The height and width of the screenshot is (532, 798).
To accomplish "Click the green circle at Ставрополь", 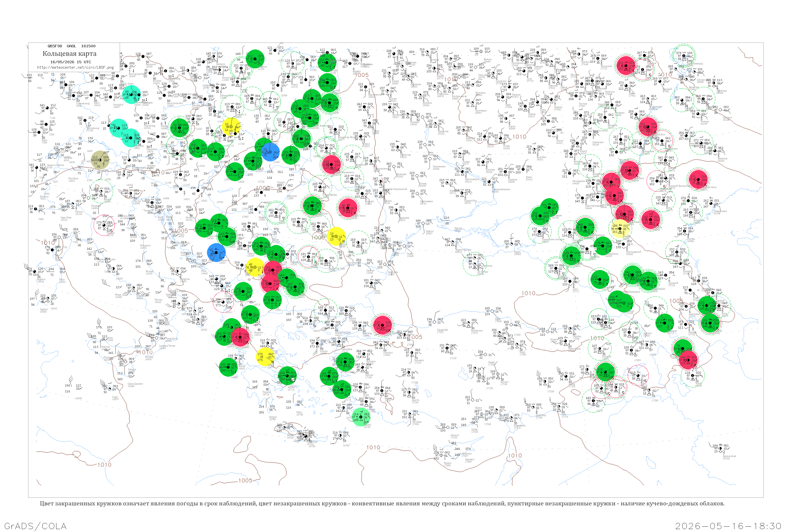I will tap(602, 246).
